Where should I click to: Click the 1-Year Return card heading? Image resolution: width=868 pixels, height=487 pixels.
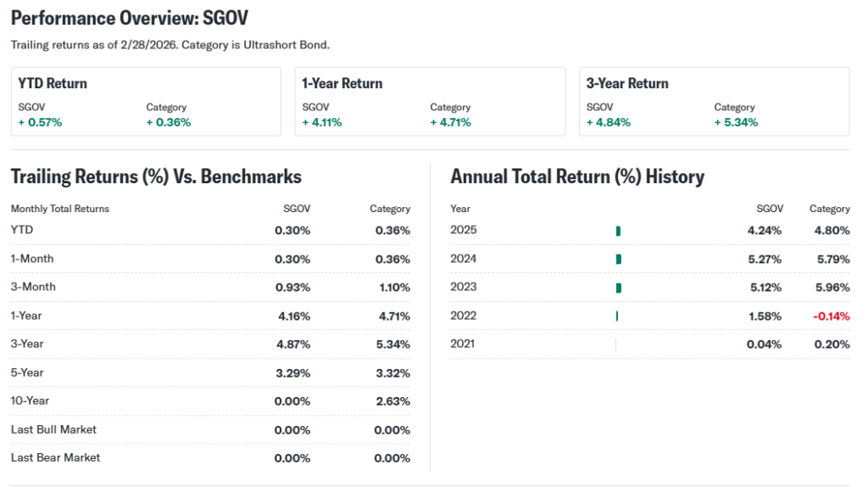(342, 83)
